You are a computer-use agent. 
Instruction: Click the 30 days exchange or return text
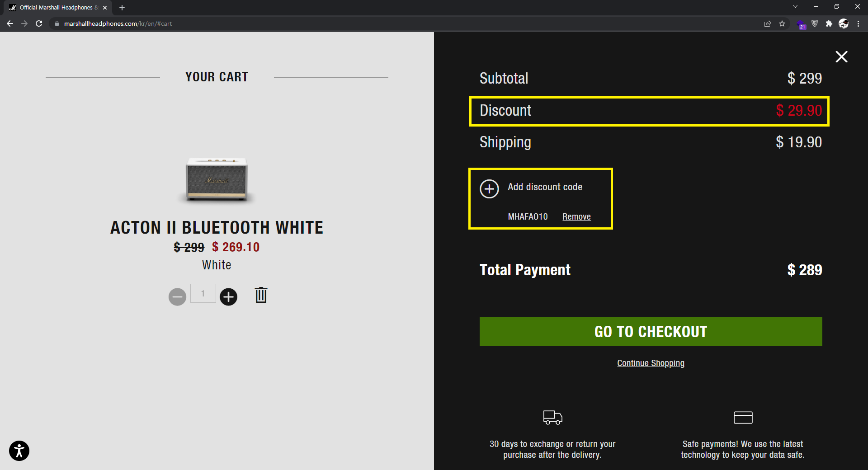552,449
